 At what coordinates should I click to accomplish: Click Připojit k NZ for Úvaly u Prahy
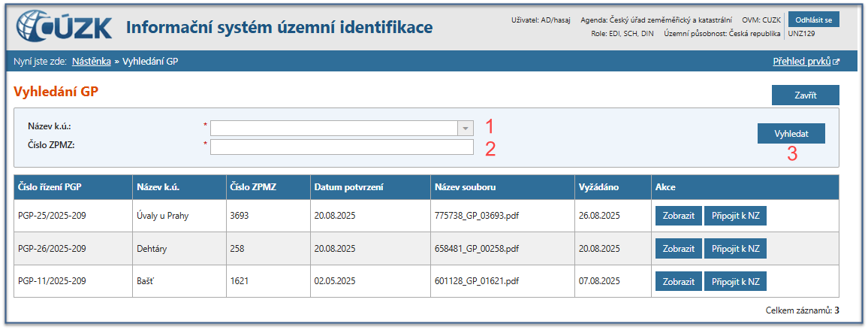click(x=735, y=216)
